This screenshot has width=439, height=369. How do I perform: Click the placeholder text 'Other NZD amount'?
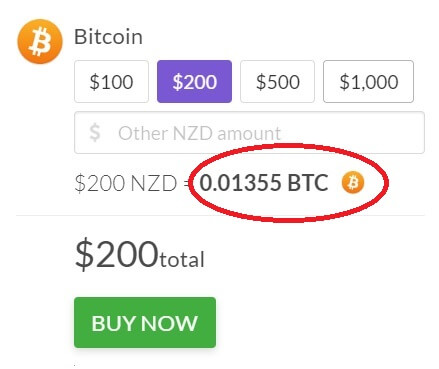pos(199,133)
